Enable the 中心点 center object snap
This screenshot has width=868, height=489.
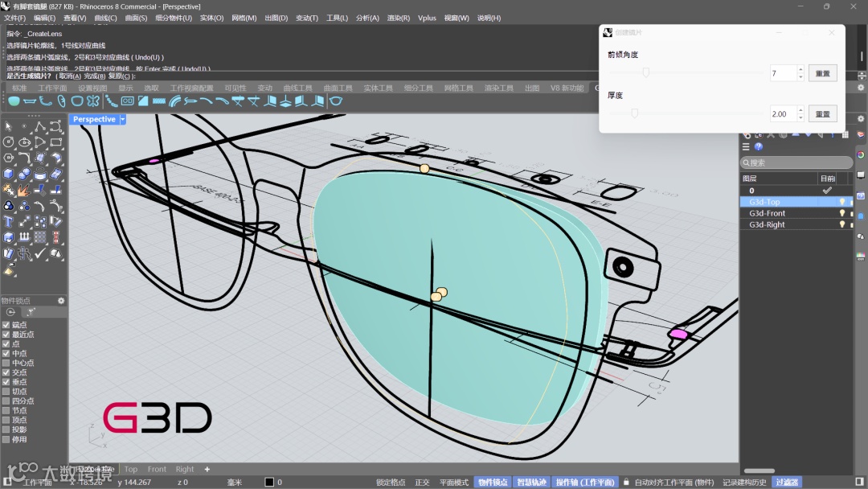(6, 363)
